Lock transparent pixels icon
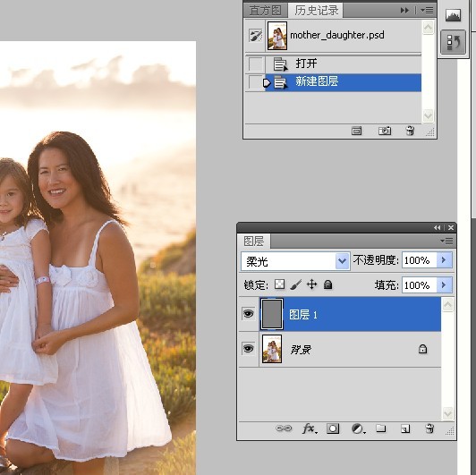Viewport: 476px width, 475px height. click(x=279, y=284)
